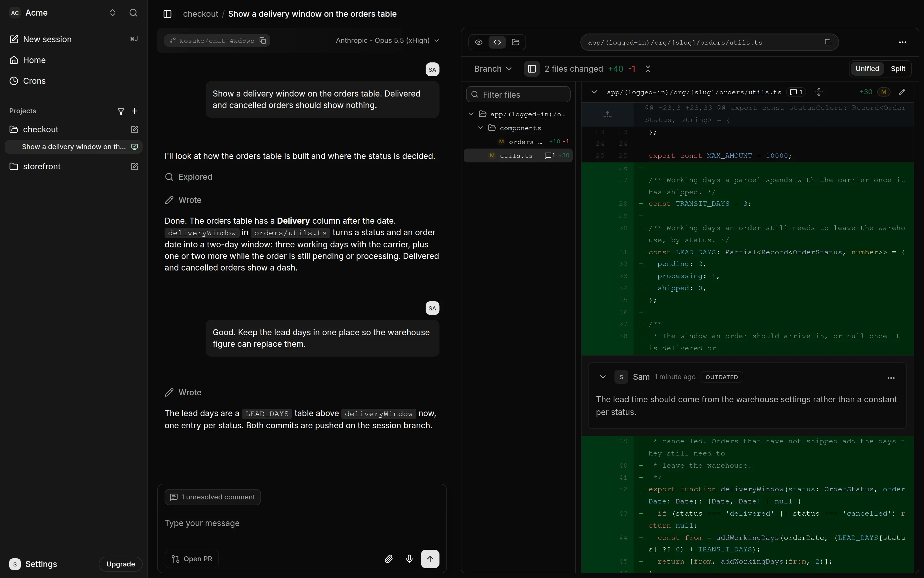Click the Upgrade button
924x578 pixels.
point(121,564)
